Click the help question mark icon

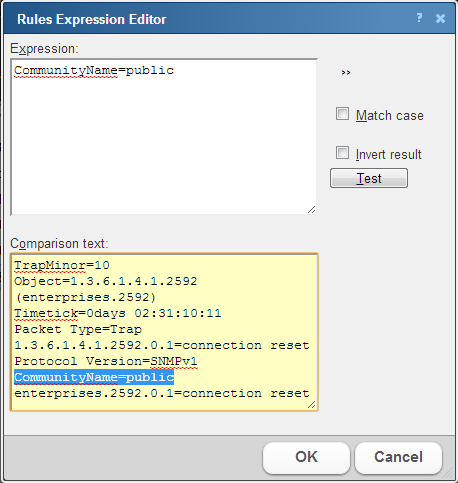tap(419, 18)
